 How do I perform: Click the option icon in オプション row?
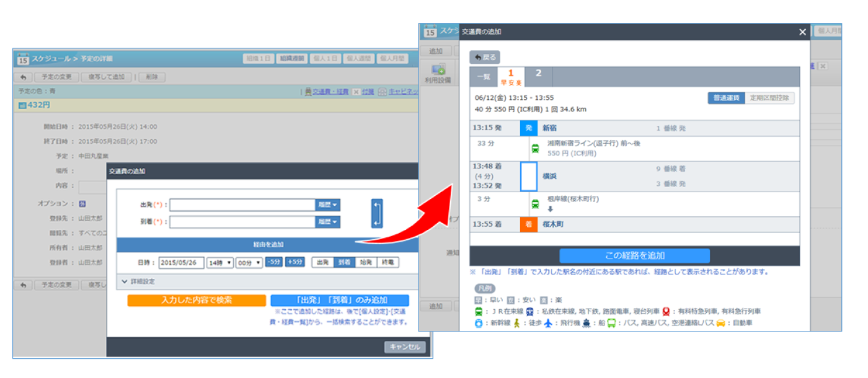(82, 204)
